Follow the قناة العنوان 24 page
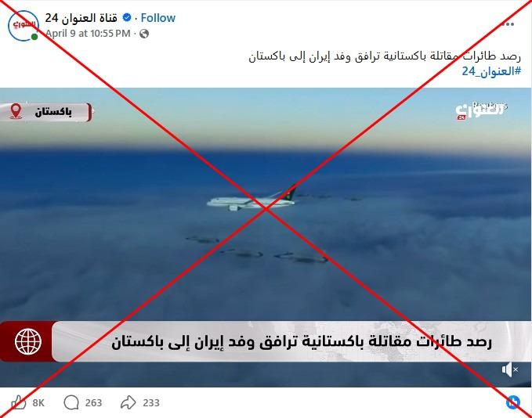 tap(157, 18)
